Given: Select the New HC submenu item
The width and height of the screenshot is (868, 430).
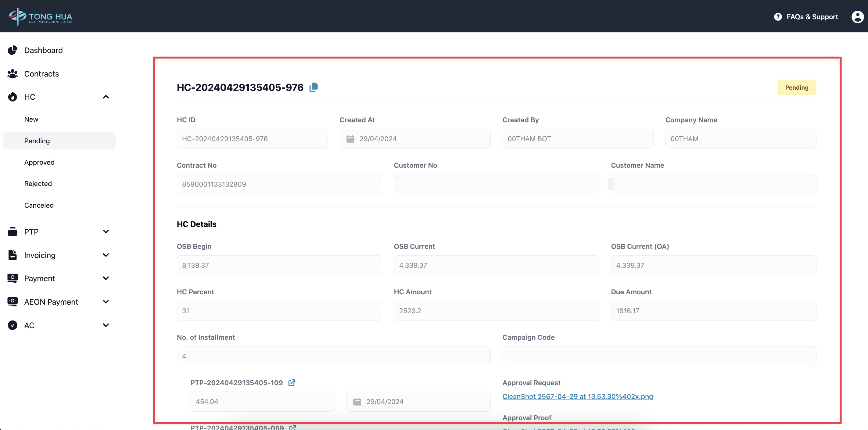Looking at the screenshot, I should [x=31, y=119].
